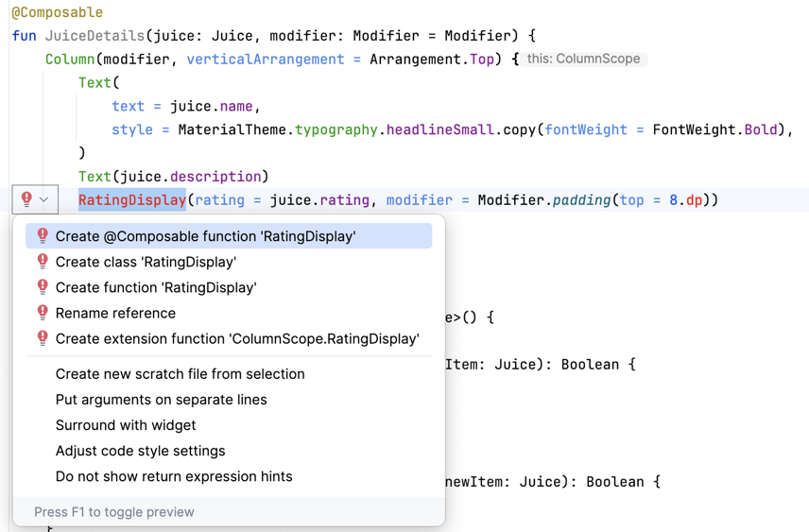The image size is (809, 532).
Task: Select Create extension function 'ColumnScope.RatingDisplay'
Action: point(237,338)
